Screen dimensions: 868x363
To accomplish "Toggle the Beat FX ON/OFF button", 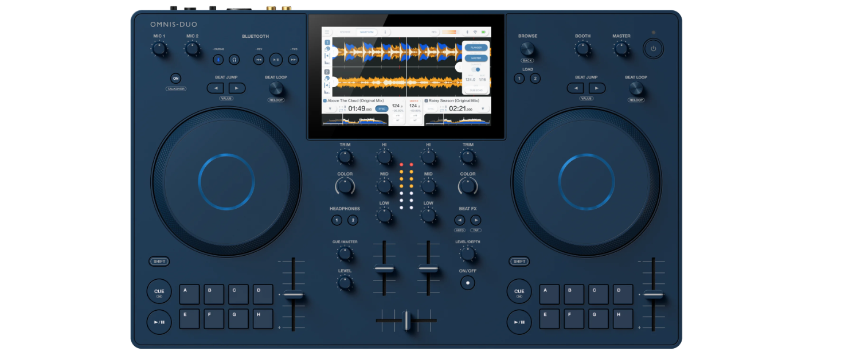I will (x=468, y=282).
